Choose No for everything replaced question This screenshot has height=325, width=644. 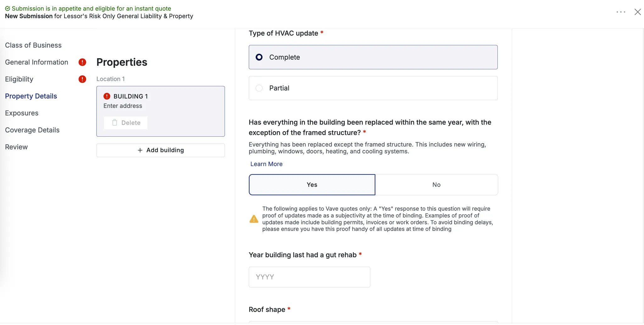coord(436,185)
